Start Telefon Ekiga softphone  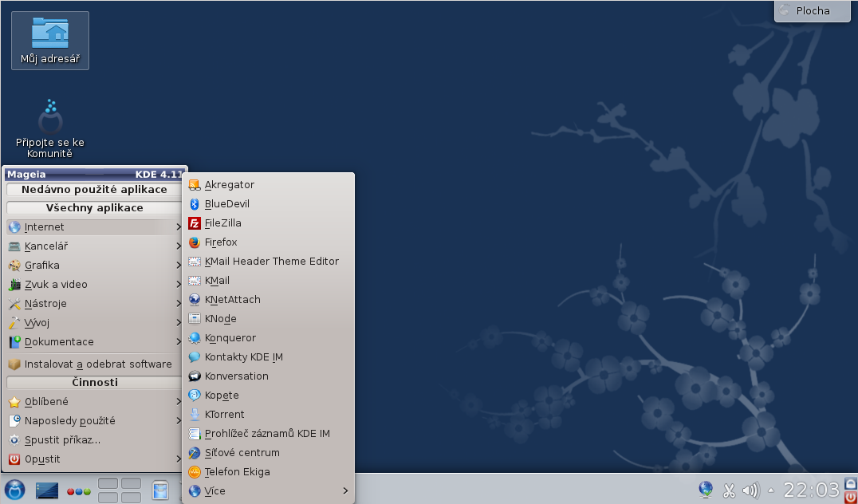(268, 472)
